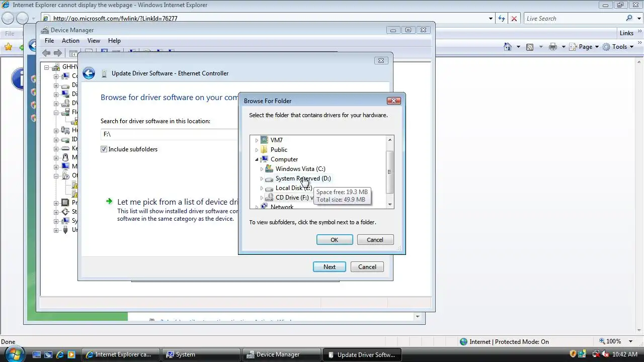Click the Windows Vista (C:) drive icon

tap(269, 169)
